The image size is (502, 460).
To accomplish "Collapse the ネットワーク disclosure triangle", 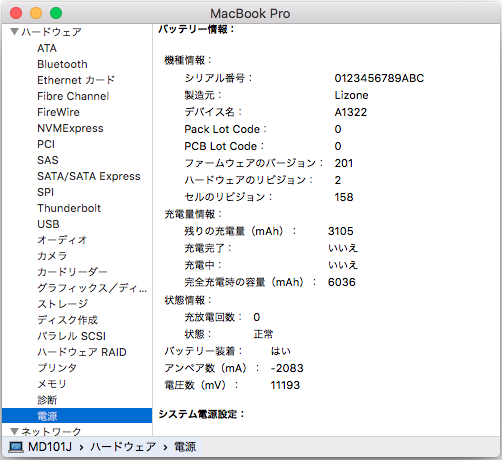I will (14, 432).
